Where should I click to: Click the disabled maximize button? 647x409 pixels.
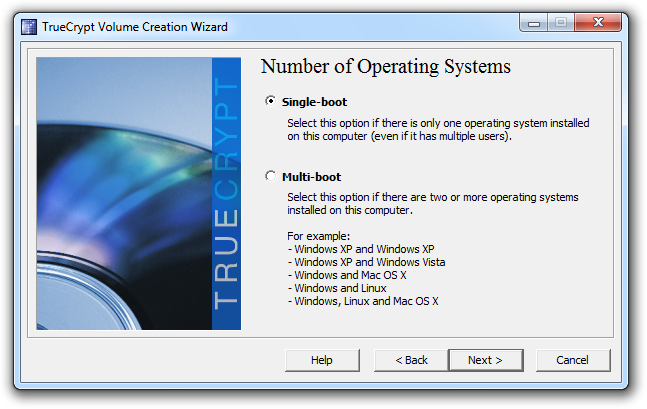click(561, 23)
